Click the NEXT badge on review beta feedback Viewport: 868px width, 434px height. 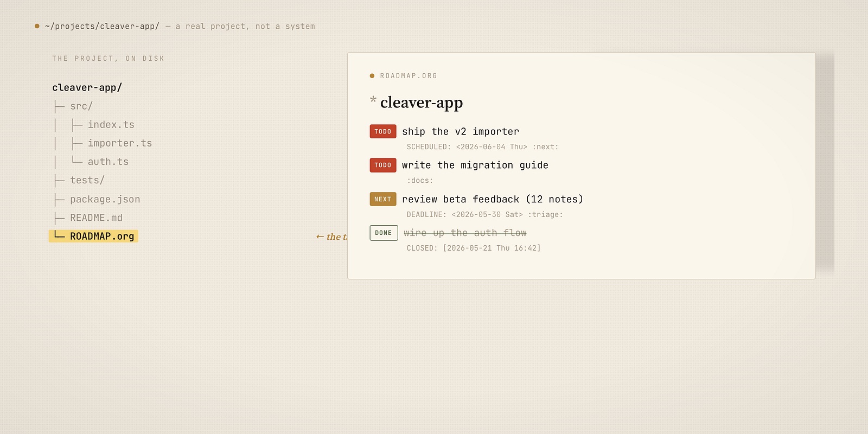[383, 199]
